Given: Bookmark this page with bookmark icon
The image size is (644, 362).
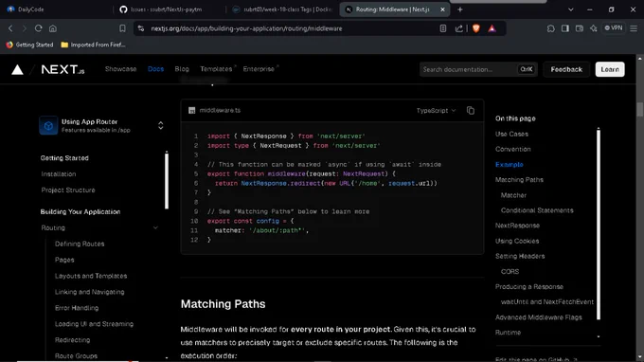Looking at the screenshot, I should click(122, 28).
